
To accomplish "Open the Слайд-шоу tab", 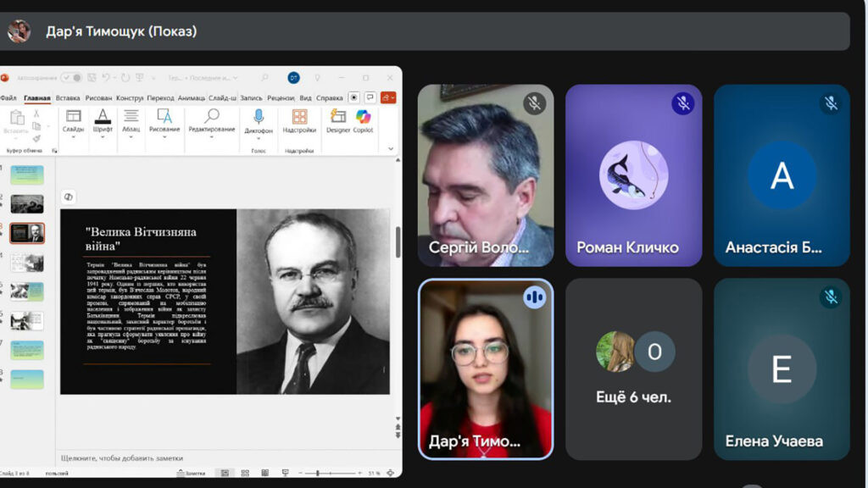I will [223, 98].
